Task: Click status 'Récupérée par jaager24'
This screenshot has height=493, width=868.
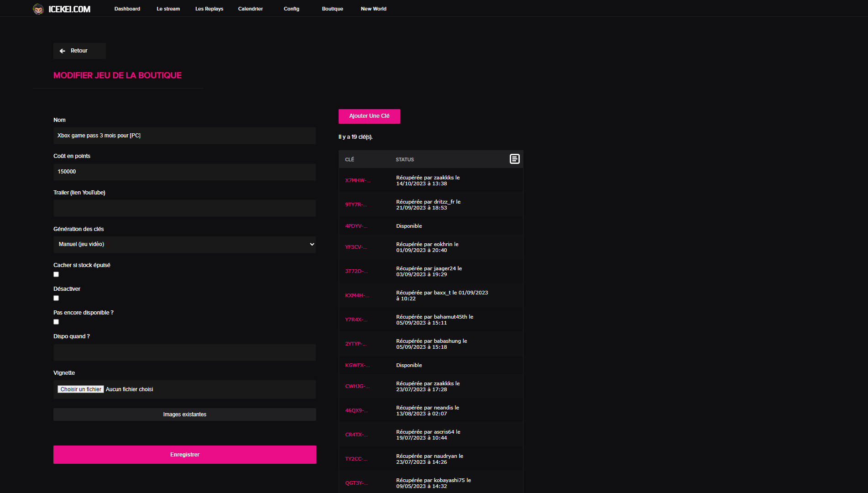Action: click(x=429, y=271)
